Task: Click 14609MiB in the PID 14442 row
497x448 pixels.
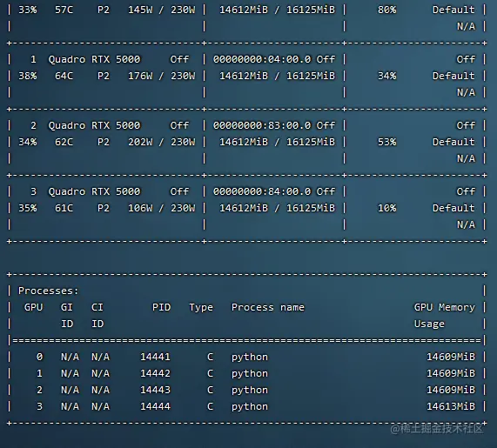Action: click(451, 373)
